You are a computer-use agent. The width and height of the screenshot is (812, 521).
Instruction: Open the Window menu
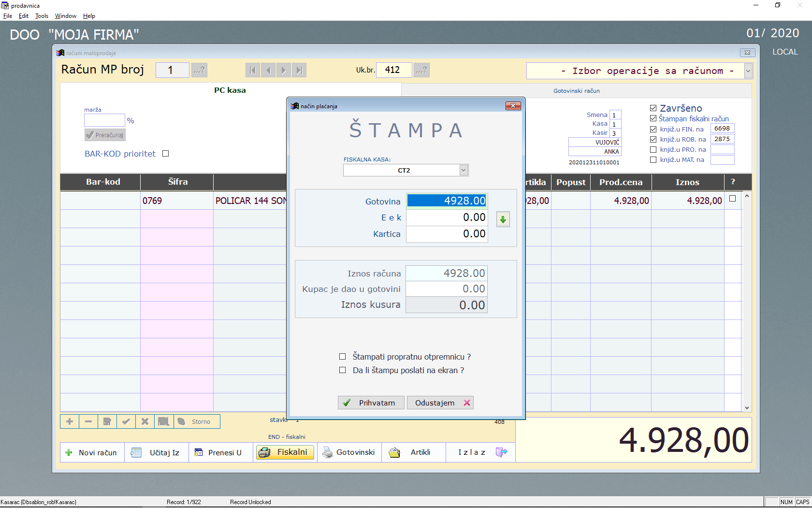click(66, 16)
